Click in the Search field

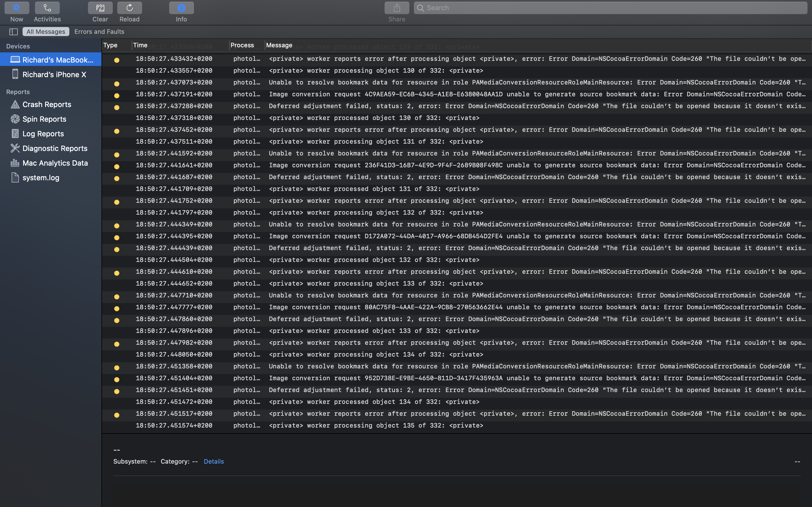[611, 8]
